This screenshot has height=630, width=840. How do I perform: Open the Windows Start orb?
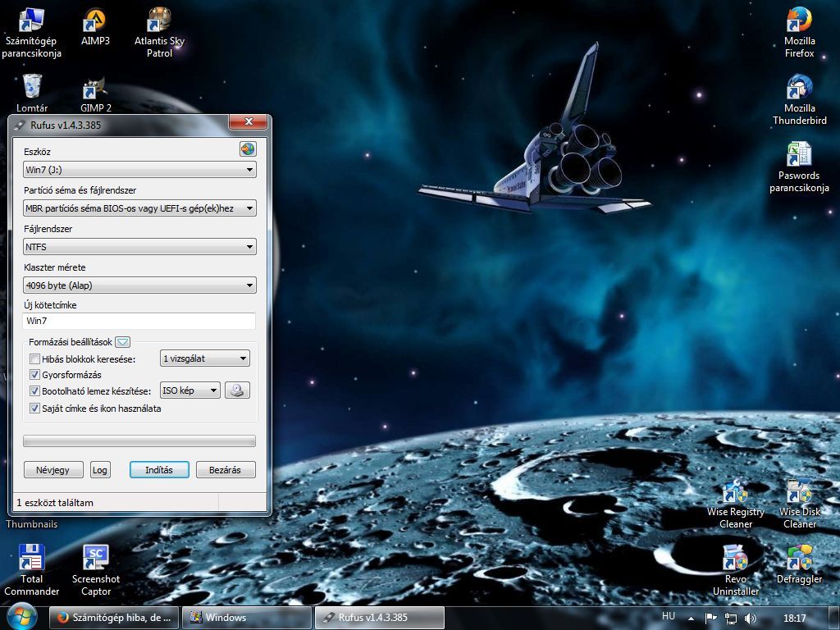click(21, 617)
